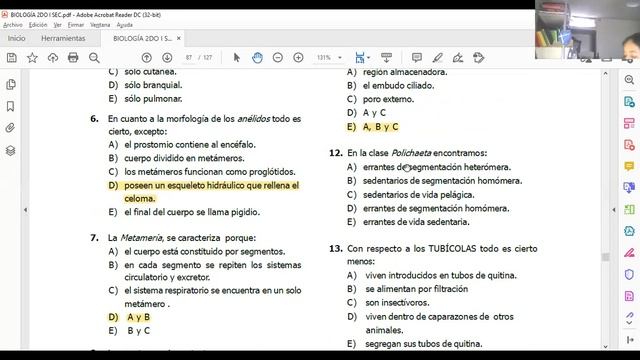Open Protect shield tool in right pane
This screenshot has height=360, width=640.
[x=629, y=274]
